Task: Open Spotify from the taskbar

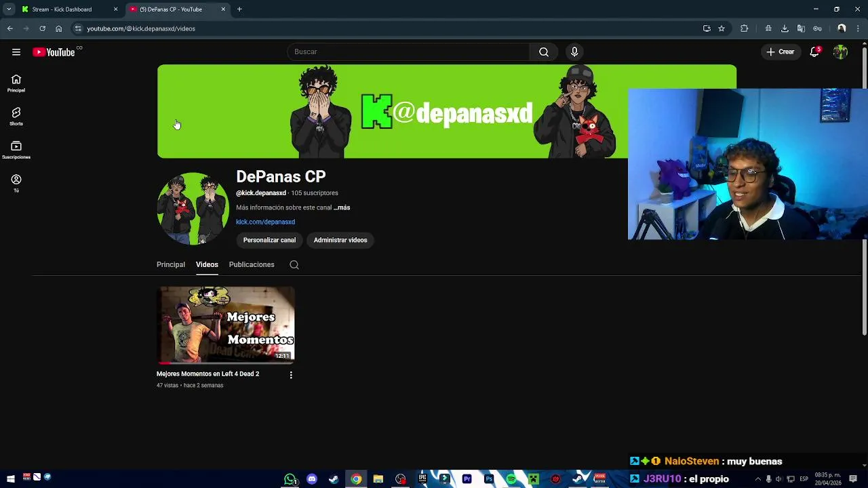Action: 511,479
